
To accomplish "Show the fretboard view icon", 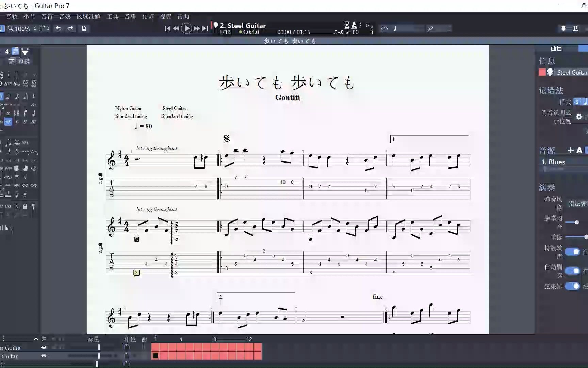I will tap(563, 28).
